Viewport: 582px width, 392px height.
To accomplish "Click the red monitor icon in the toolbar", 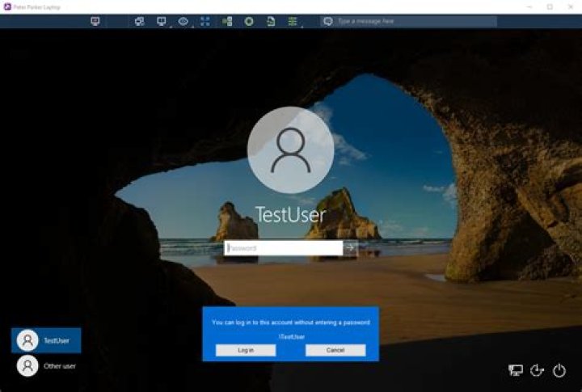I will tap(95, 21).
